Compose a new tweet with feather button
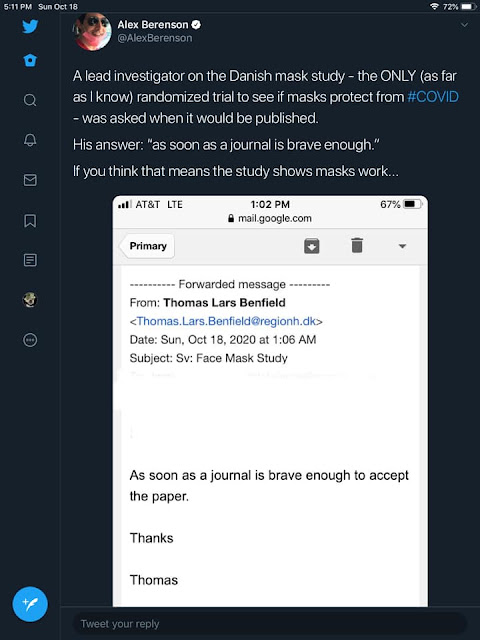The width and height of the screenshot is (480, 640). 30,604
